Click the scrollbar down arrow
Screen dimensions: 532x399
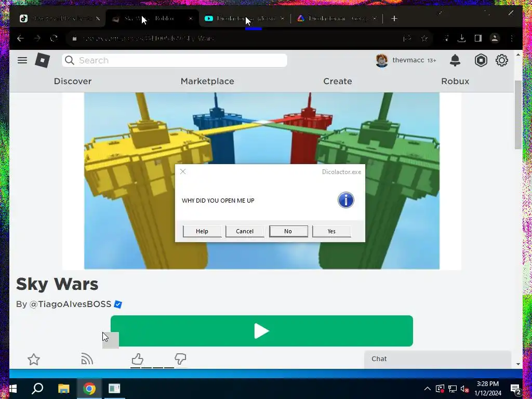(518, 364)
